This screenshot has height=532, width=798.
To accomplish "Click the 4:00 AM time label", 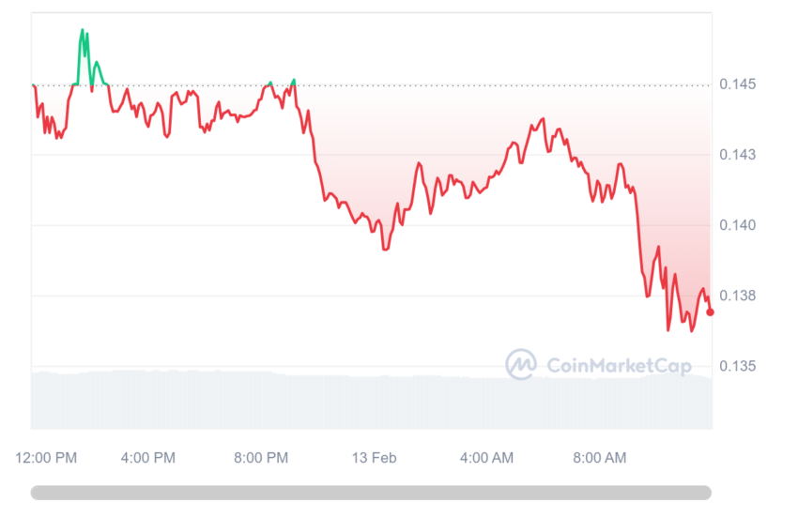I will tap(486, 458).
